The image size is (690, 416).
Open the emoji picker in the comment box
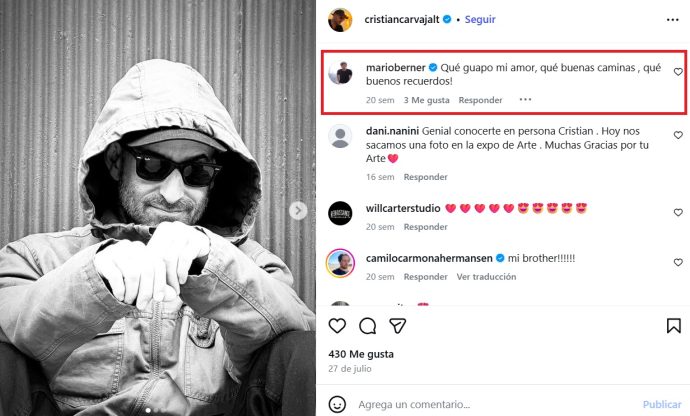[x=340, y=404]
